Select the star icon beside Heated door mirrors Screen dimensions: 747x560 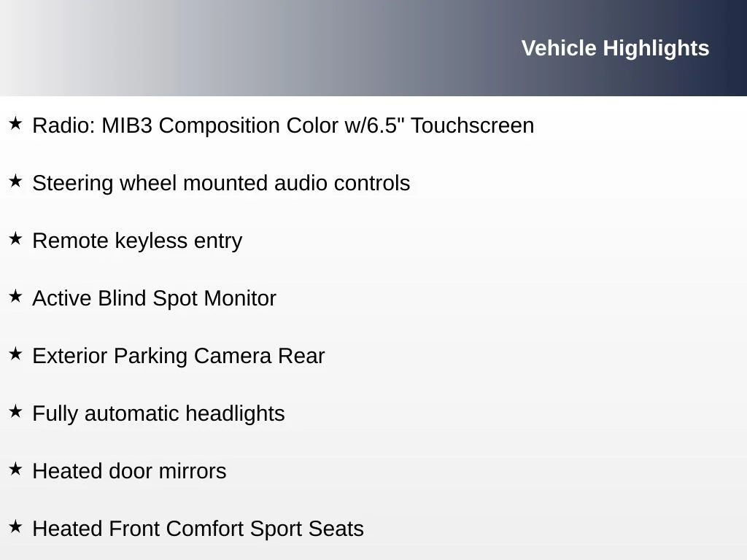(x=15, y=470)
